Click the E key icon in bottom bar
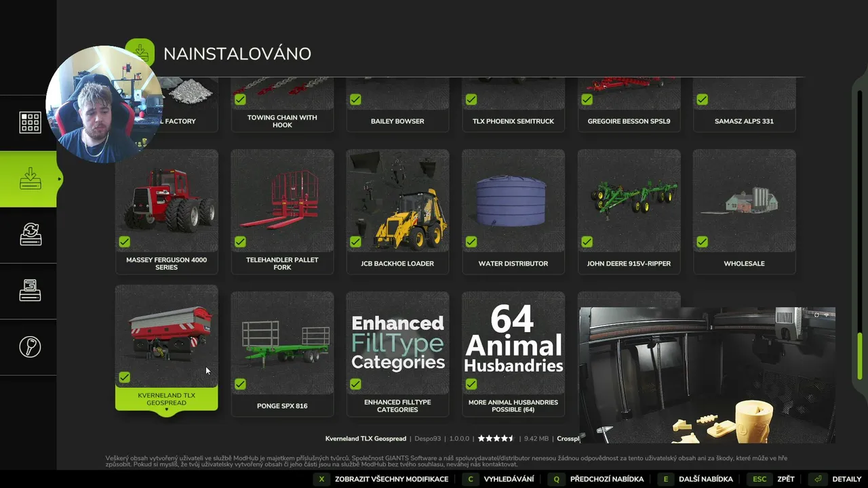 click(x=666, y=479)
